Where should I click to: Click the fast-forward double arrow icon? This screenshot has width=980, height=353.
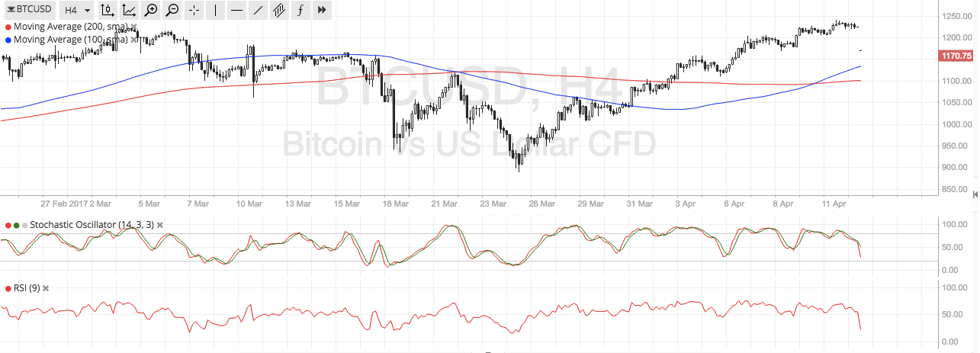click(x=322, y=10)
